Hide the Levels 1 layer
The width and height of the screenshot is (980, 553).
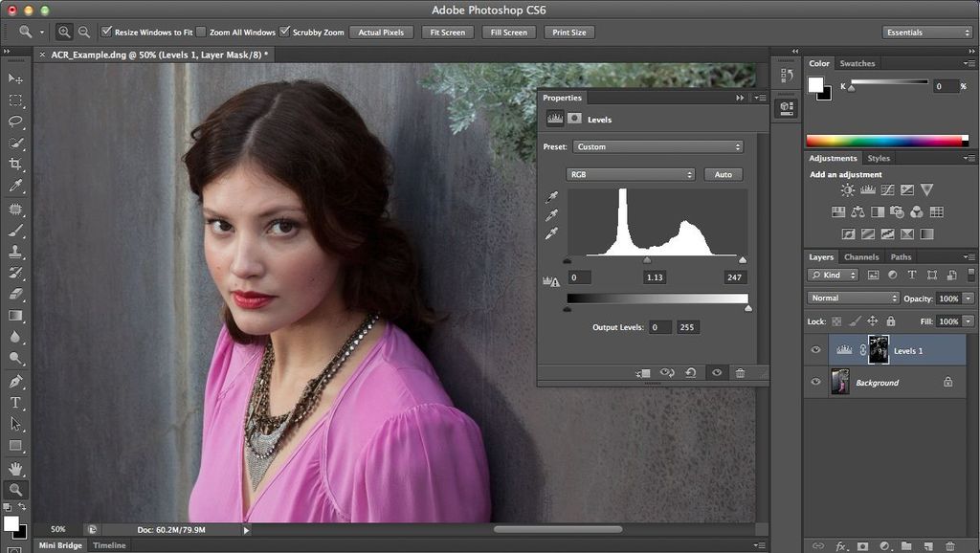(815, 350)
